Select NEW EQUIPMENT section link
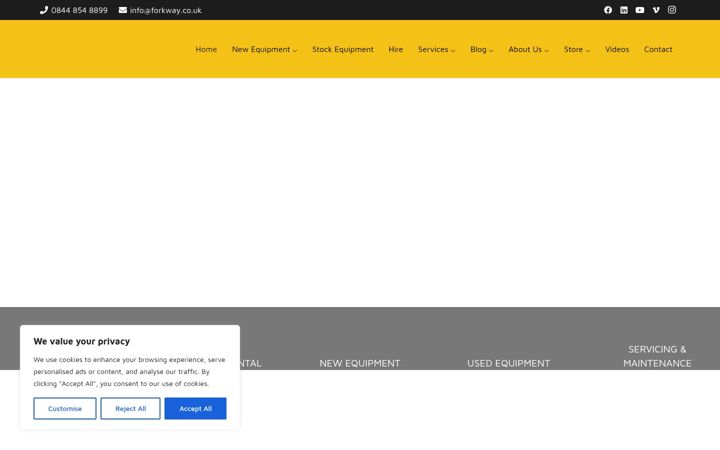Image resolution: width=720 pixels, height=450 pixels. pos(360,363)
